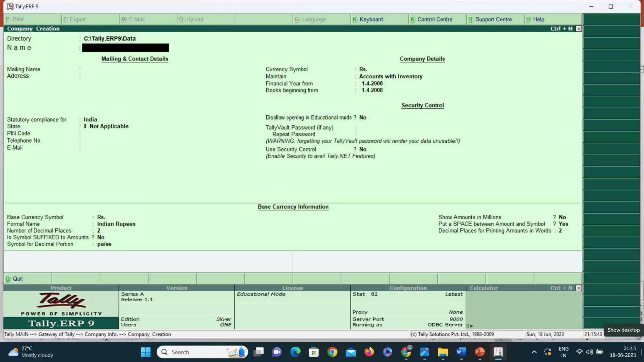The image size is (644, 362).
Task: Close the Company Creation panel X icon
Action: (579, 29)
